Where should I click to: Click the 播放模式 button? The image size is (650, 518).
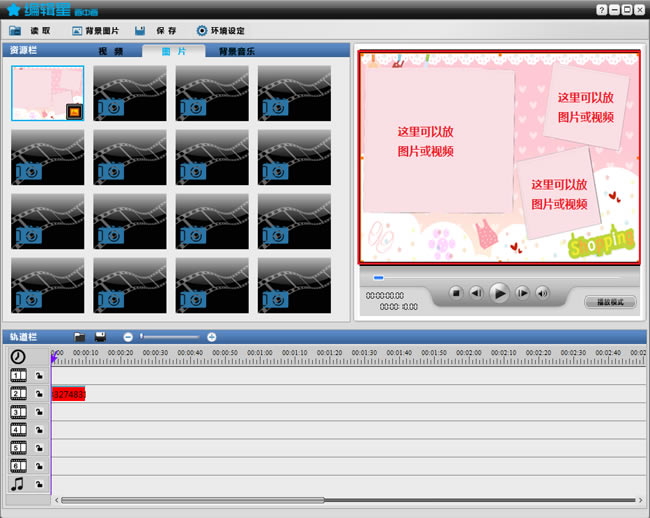coord(609,301)
